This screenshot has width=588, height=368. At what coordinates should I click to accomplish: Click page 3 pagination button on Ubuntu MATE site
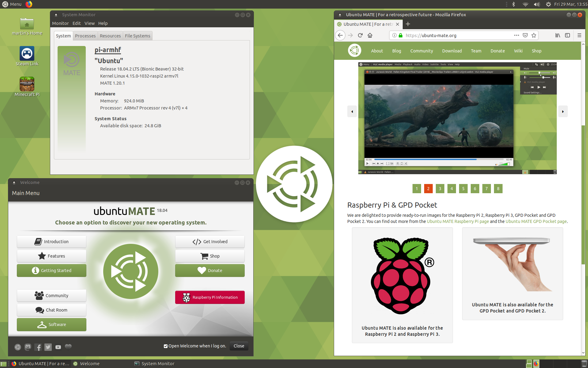coord(439,188)
